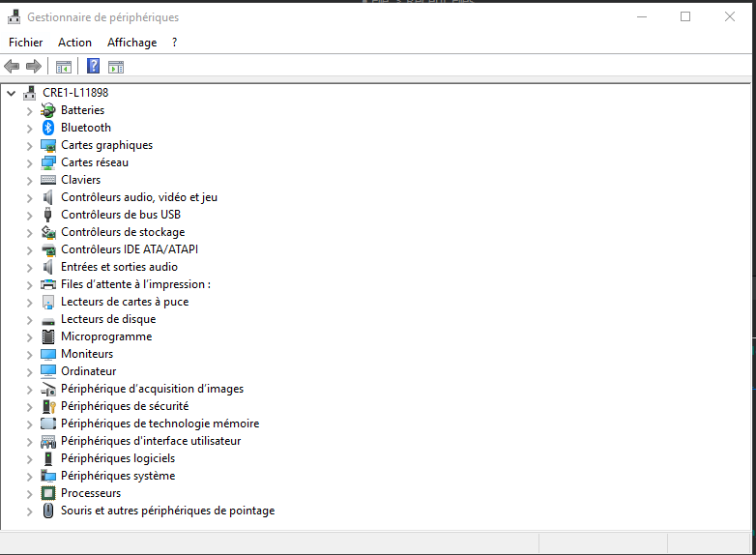Expand the Cartes réseau category

pos(29,163)
